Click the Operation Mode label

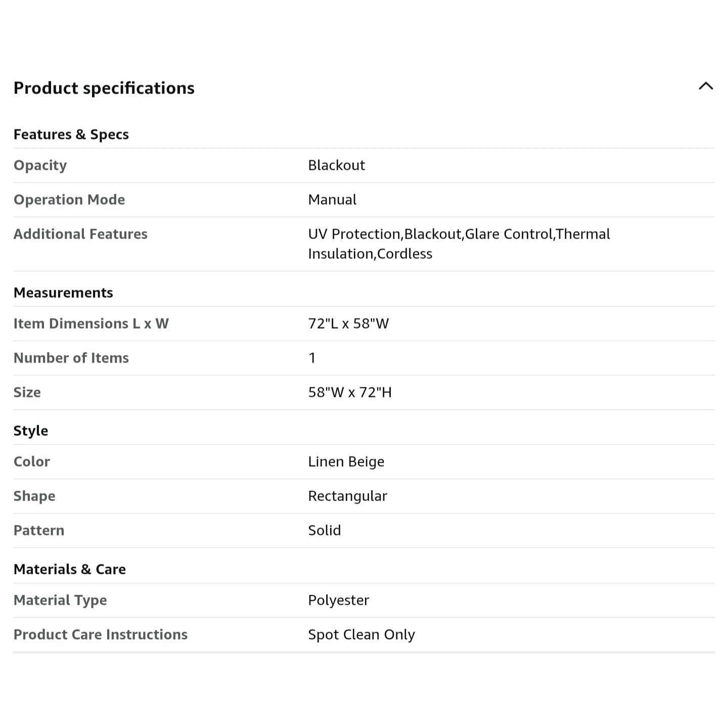tap(69, 200)
